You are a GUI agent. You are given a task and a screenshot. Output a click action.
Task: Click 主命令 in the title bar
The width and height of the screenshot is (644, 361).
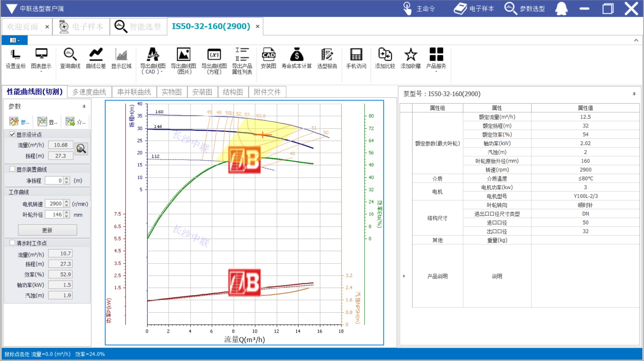click(419, 9)
